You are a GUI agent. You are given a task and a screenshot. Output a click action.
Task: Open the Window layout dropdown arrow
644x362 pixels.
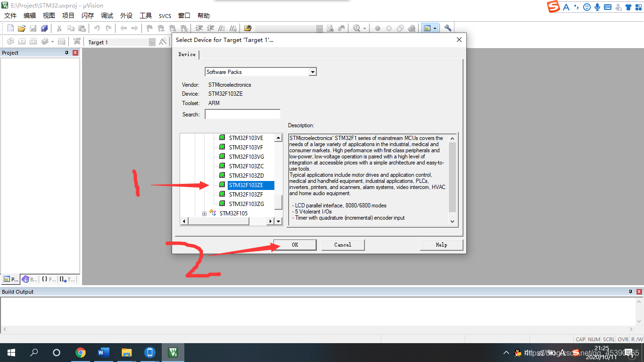pyautogui.click(x=435, y=28)
